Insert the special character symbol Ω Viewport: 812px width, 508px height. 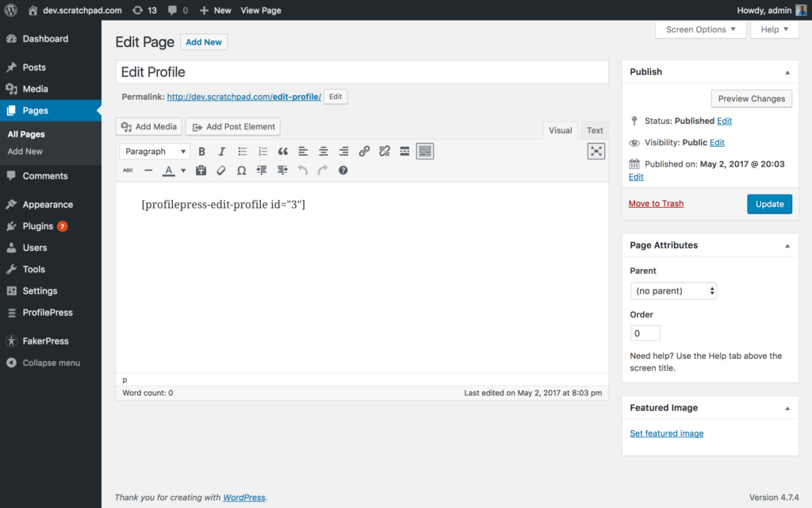[241, 170]
